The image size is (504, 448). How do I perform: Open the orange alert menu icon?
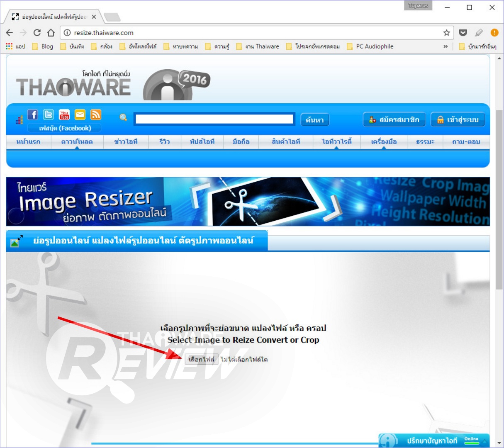tap(494, 33)
